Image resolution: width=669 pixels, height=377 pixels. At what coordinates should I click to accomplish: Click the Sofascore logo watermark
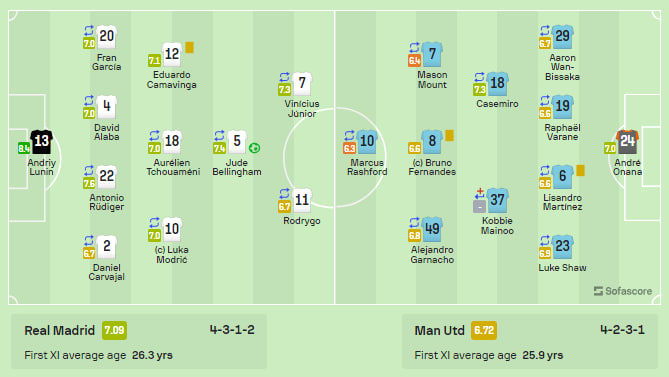pyautogui.click(x=623, y=291)
